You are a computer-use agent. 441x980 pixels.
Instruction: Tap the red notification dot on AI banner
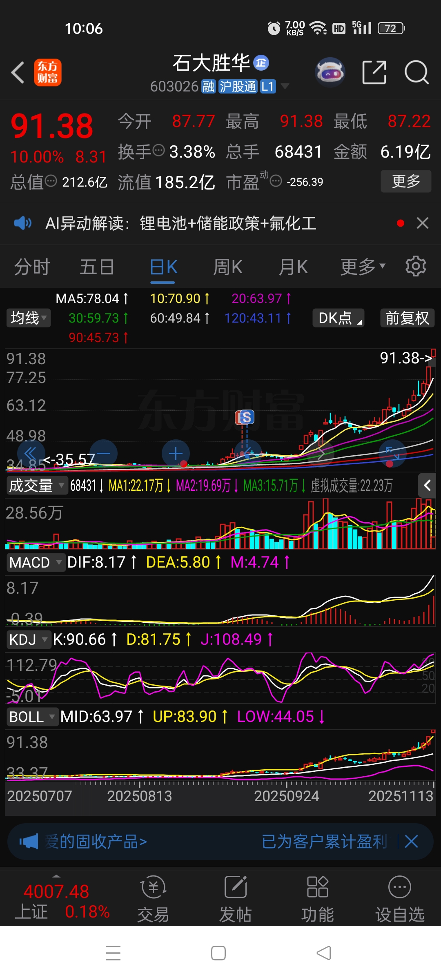coord(401,223)
